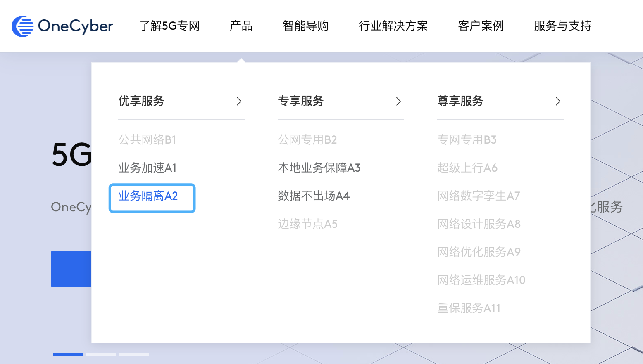Click the 优享服务 category heading
The image size is (643, 364).
pyautogui.click(x=141, y=101)
